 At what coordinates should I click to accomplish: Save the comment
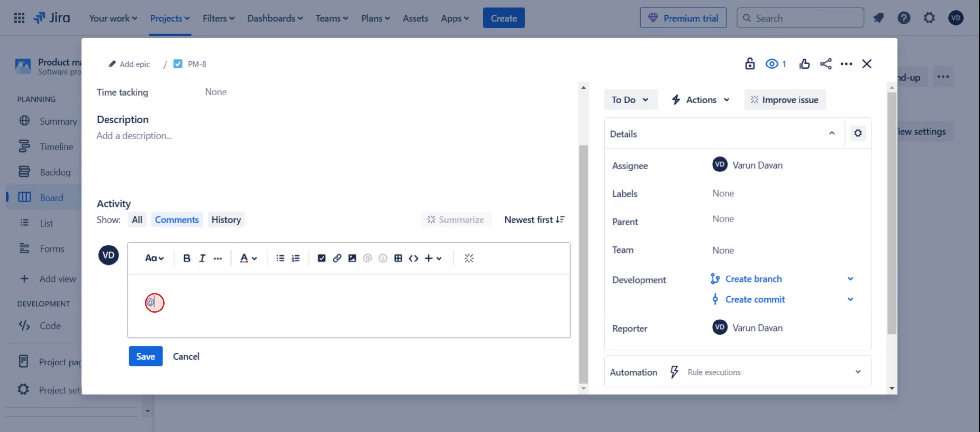(145, 356)
